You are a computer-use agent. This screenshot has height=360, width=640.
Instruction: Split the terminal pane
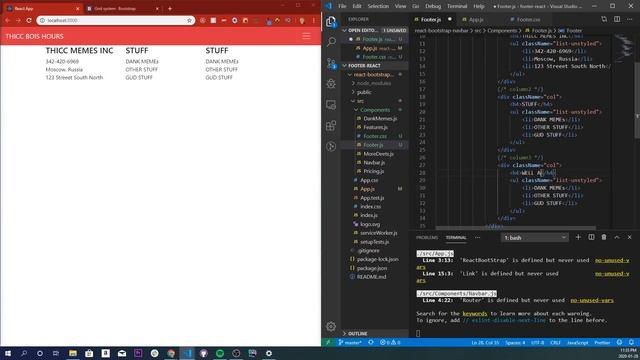click(x=591, y=237)
